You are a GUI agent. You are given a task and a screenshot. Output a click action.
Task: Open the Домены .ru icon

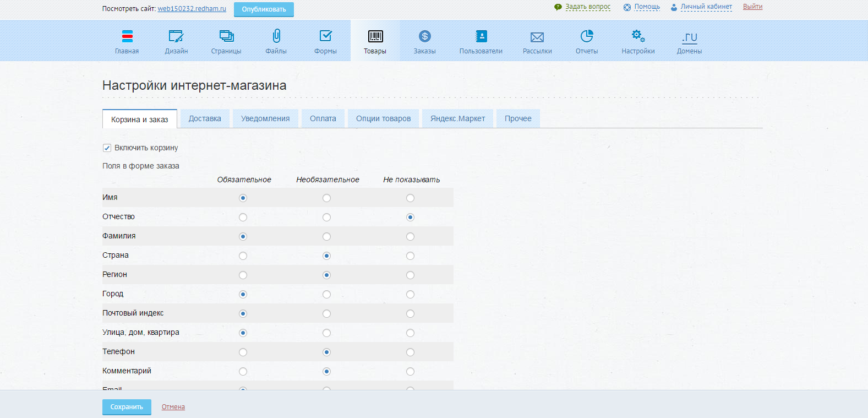point(690,37)
